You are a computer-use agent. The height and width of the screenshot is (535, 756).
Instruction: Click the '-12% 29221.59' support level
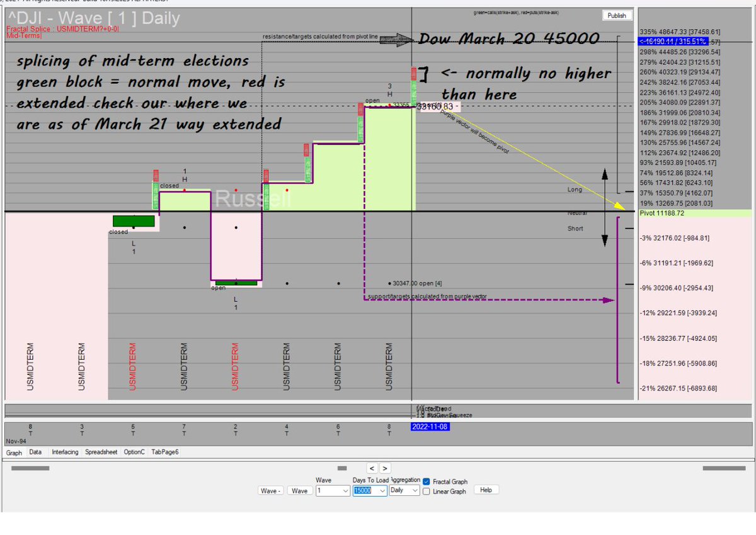[678, 313]
